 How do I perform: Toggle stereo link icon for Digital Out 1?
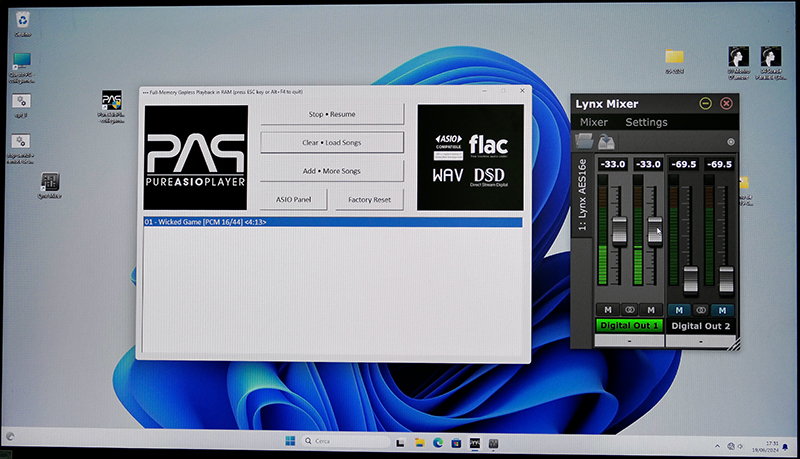click(x=630, y=310)
